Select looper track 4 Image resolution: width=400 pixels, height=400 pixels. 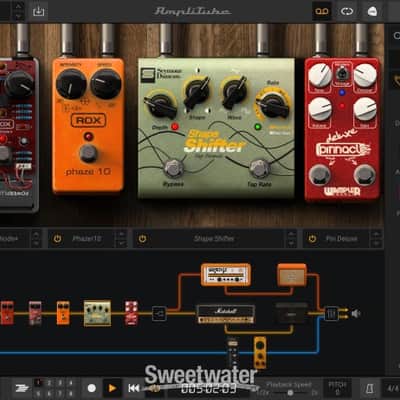pos(71,383)
